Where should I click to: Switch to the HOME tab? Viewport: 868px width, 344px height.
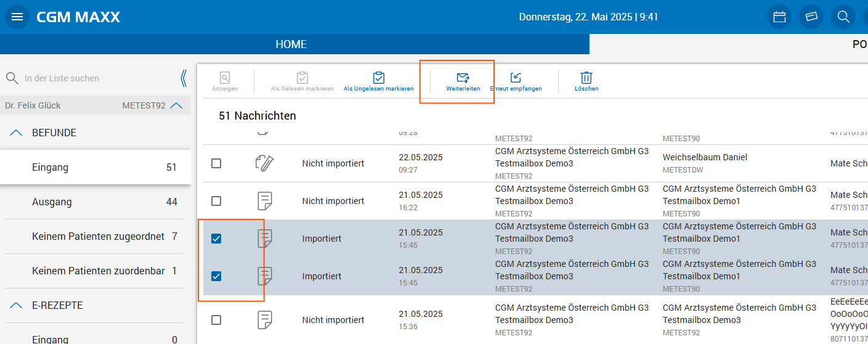[291, 44]
